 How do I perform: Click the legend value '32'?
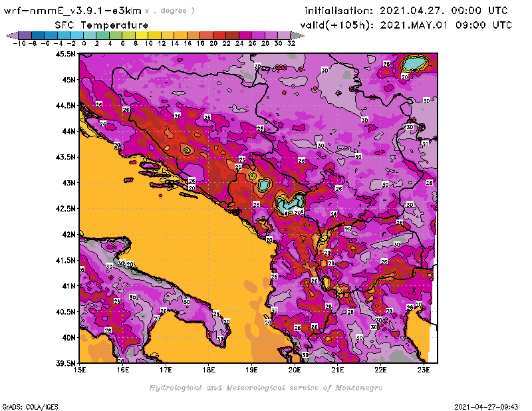click(291, 44)
